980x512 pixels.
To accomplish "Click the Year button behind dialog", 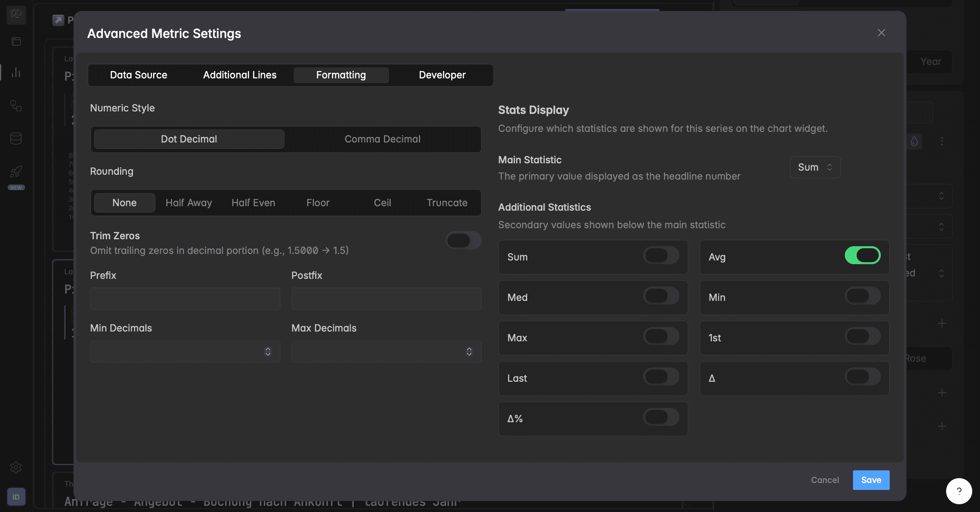I will [x=931, y=62].
